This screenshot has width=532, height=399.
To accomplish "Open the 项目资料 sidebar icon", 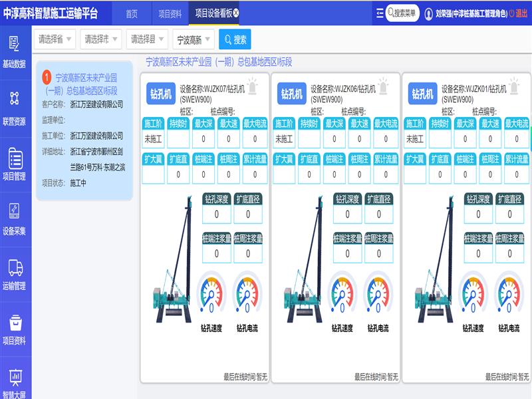I will coord(14,329).
